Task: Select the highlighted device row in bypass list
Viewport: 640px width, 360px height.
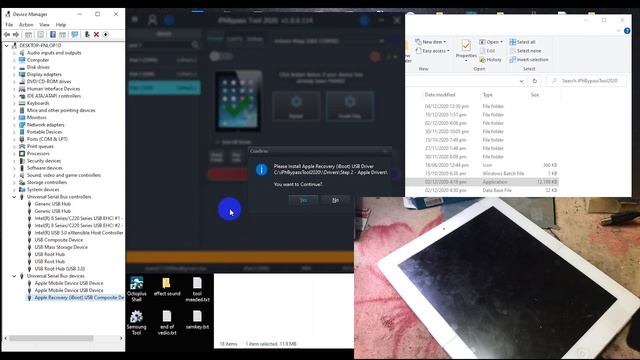Action: coord(164,88)
